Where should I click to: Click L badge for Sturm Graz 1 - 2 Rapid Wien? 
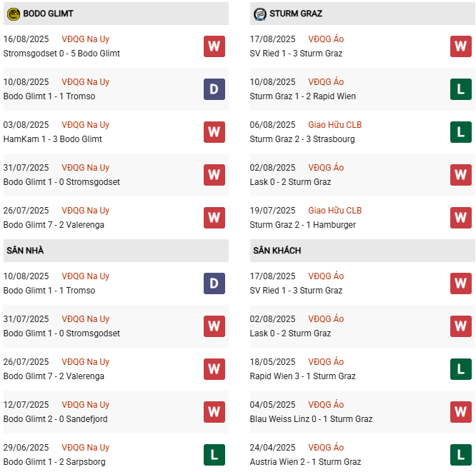pos(461,89)
